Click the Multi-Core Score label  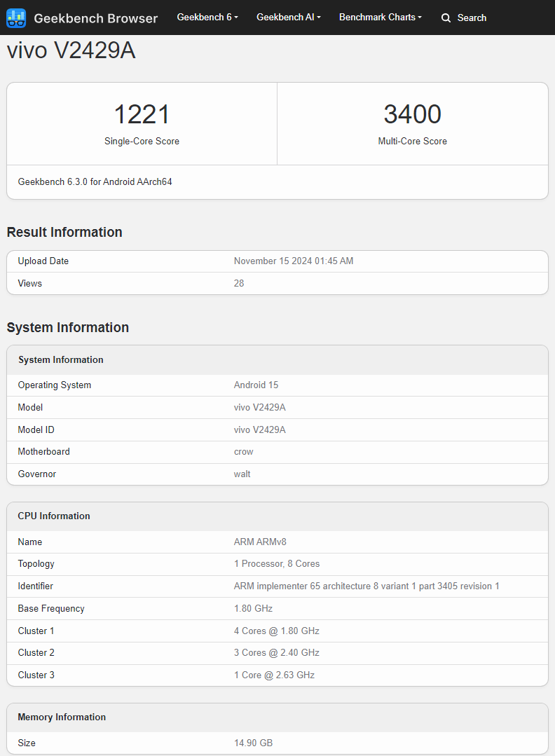point(412,142)
